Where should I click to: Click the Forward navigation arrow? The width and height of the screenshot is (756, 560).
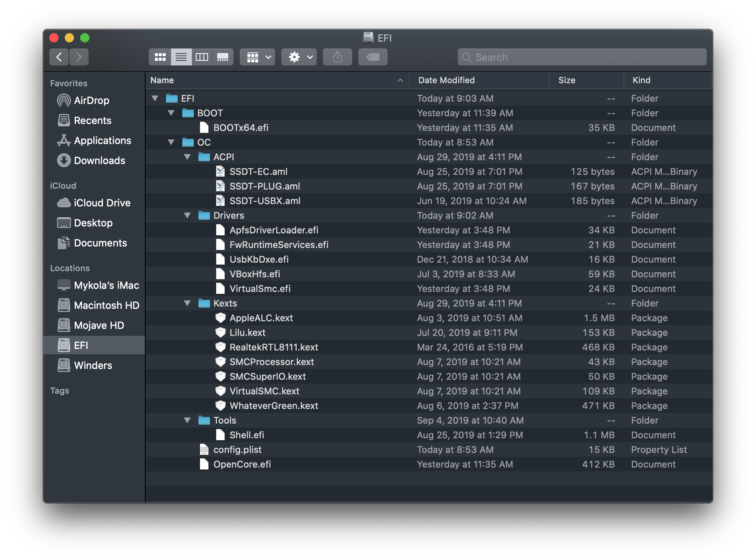tap(79, 57)
